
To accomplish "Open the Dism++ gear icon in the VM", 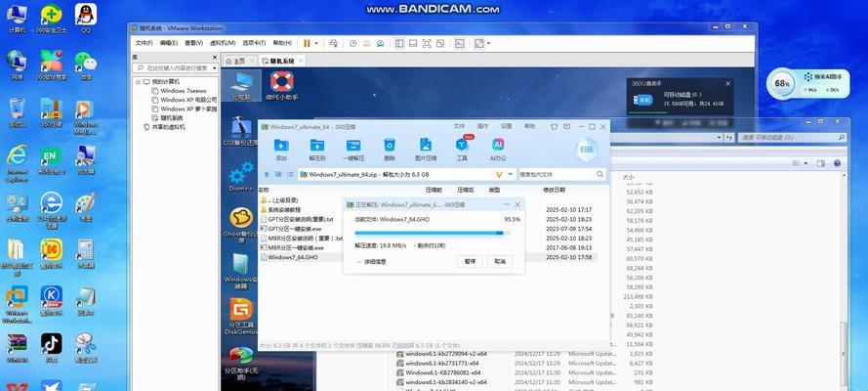I will point(241,177).
